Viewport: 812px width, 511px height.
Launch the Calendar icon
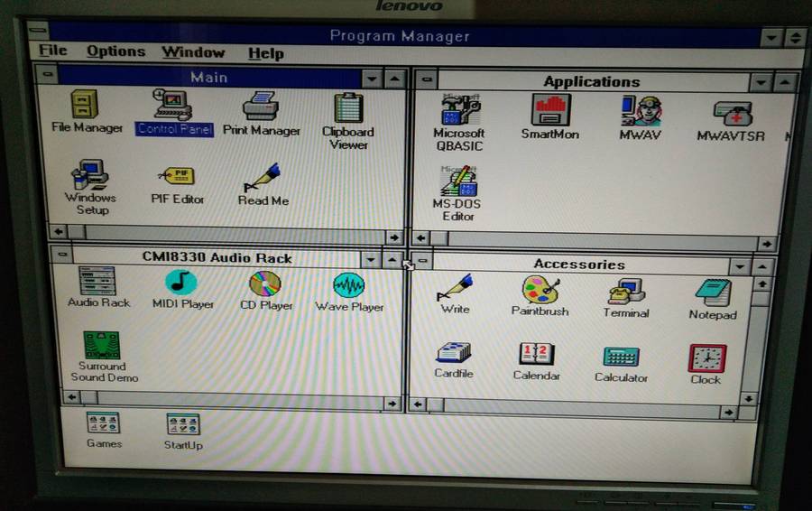click(536, 362)
